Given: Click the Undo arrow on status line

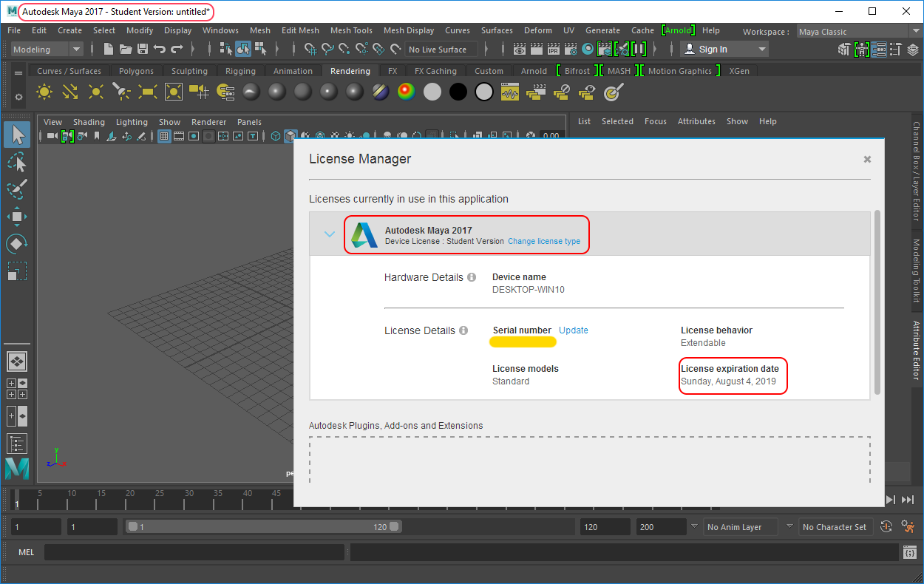Looking at the screenshot, I should 160,50.
